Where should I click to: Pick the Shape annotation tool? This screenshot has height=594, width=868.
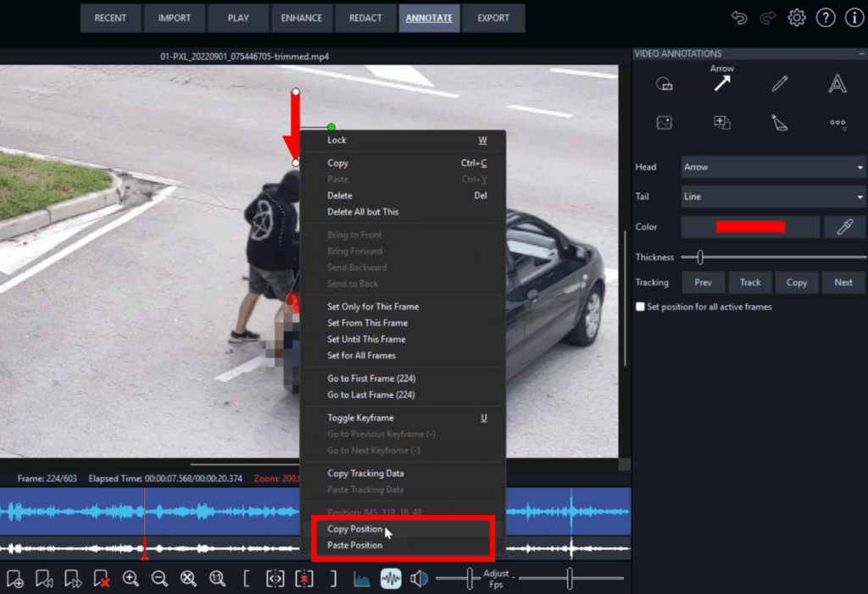click(665, 83)
